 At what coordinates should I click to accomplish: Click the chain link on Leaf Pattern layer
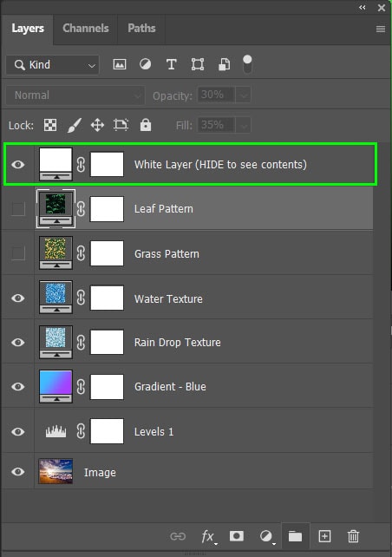(81, 209)
